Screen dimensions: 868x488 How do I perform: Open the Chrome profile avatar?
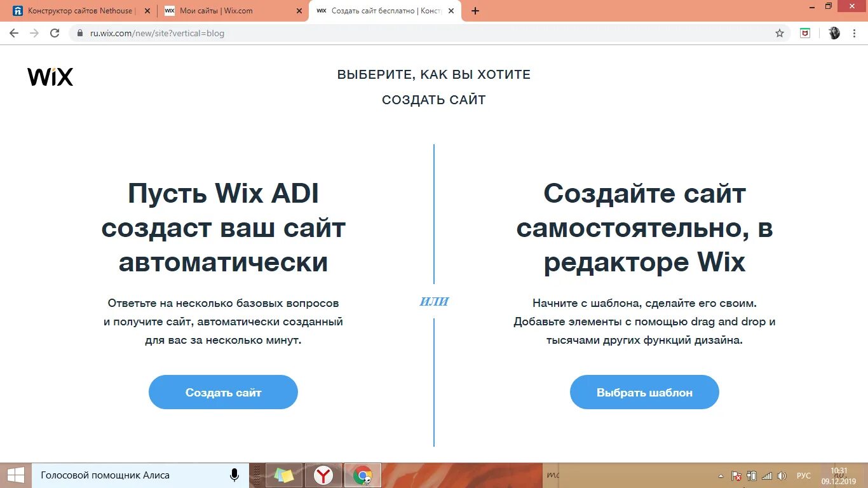coord(834,33)
